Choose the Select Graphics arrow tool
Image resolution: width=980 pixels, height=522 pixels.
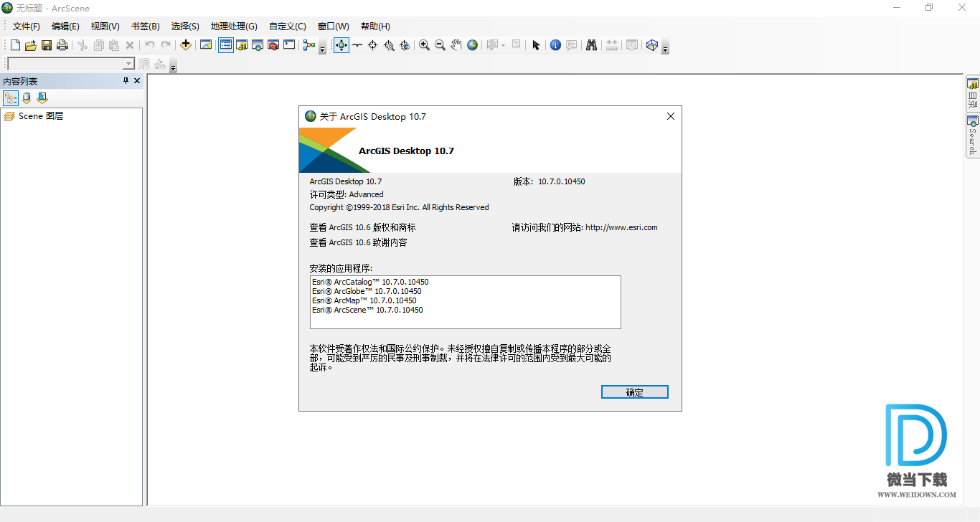[x=535, y=45]
